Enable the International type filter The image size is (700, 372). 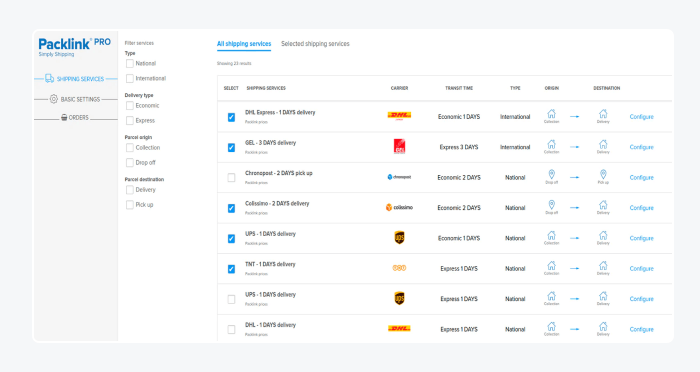(130, 79)
